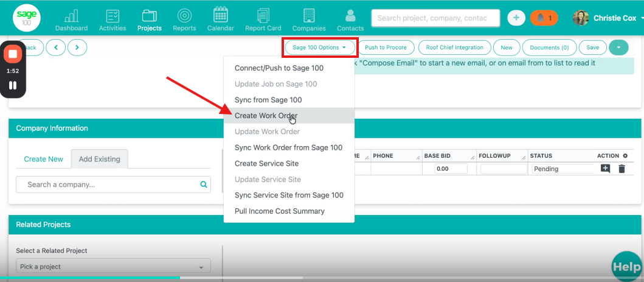The height and width of the screenshot is (282, 644).
Task: Click the video progress bar
Action: click(322, 278)
